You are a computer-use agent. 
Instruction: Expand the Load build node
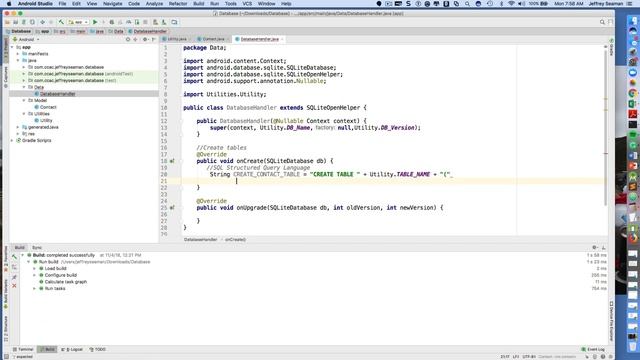tap(35, 269)
